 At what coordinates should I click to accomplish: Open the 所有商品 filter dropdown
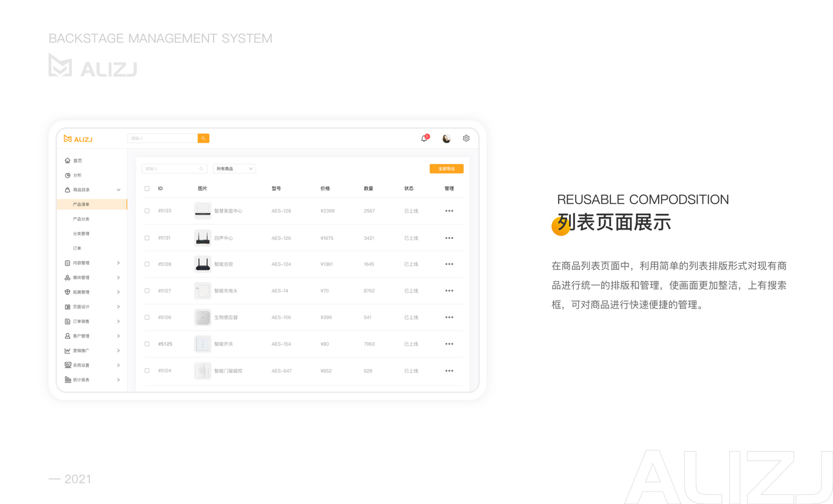pyautogui.click(x=234, y=169)
